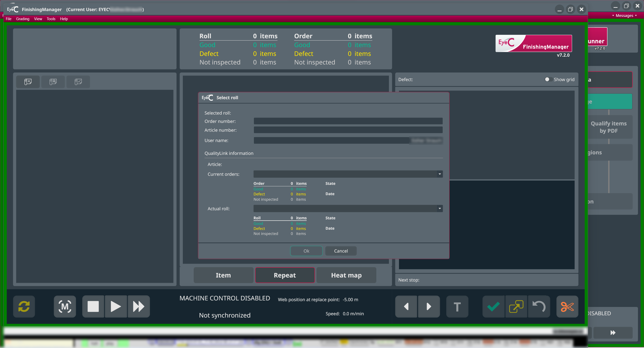Screen dimensions: 644x348
Task: Click the manual mode M icon
Action: (65, 307)
